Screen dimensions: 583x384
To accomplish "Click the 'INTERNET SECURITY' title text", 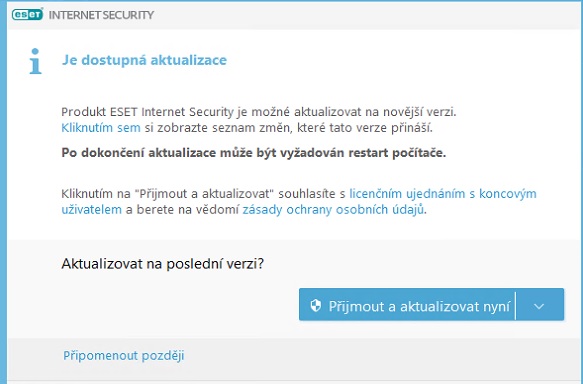I will coord(101,15).
